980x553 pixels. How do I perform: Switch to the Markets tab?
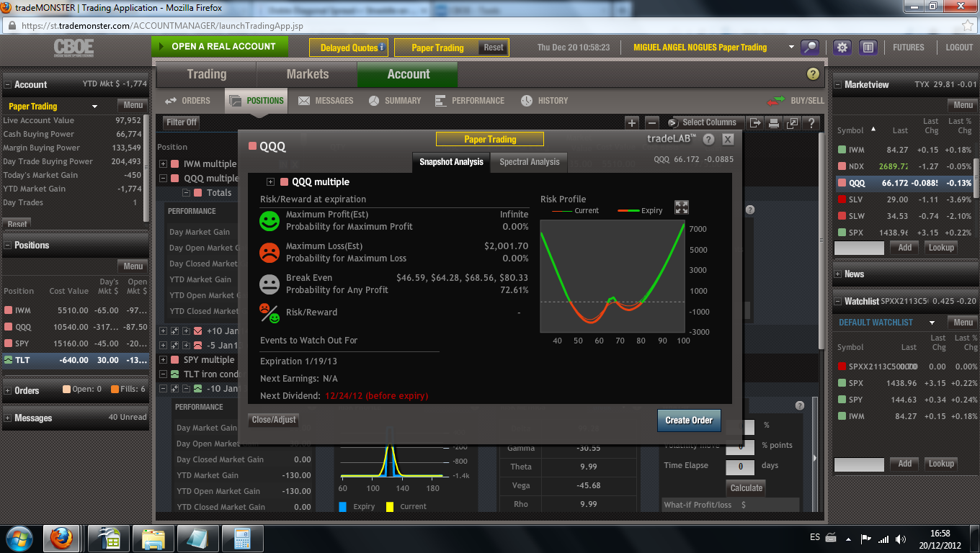307,74
